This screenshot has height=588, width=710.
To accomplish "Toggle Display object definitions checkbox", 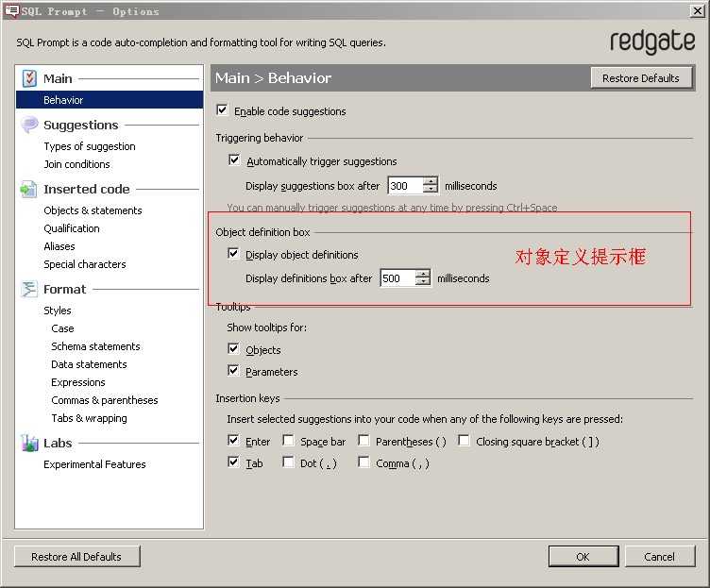I will (x=233, y=254).
